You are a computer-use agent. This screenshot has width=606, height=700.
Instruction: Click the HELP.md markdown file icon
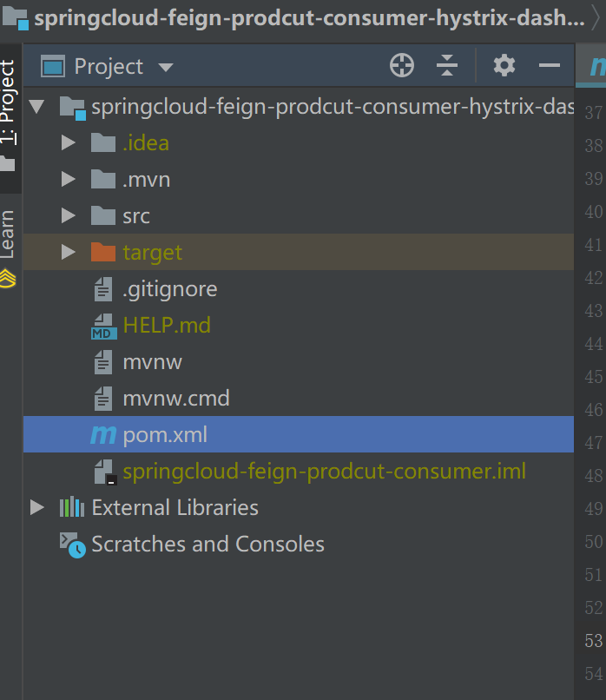coord(104,326)
